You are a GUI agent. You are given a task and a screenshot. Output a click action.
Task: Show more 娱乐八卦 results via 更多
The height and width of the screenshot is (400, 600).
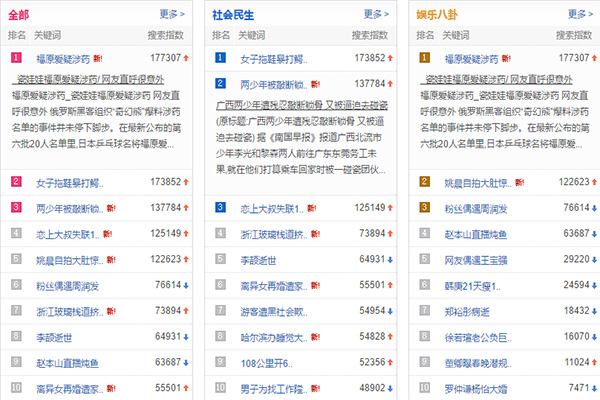pos(580,14)
